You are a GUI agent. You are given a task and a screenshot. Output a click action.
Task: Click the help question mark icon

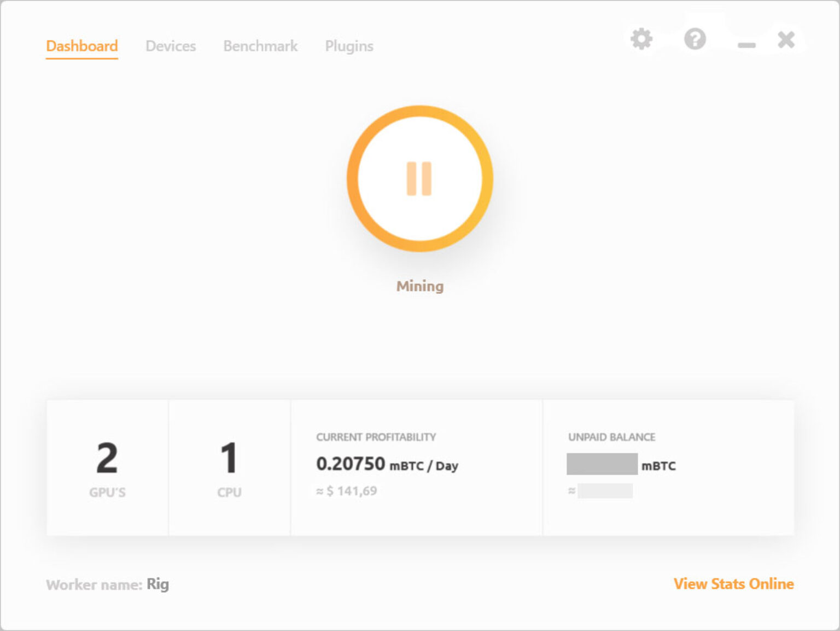[x=695, y=39]
